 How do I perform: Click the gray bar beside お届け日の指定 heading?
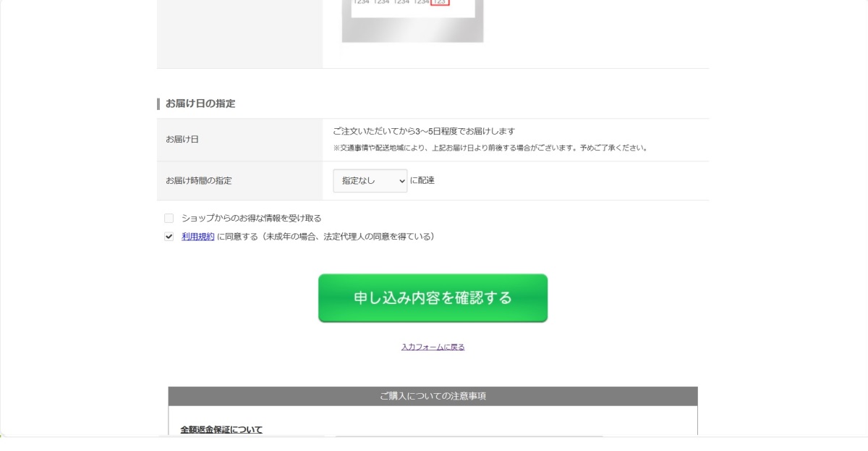pyautogui.click(x=158, y=104)
